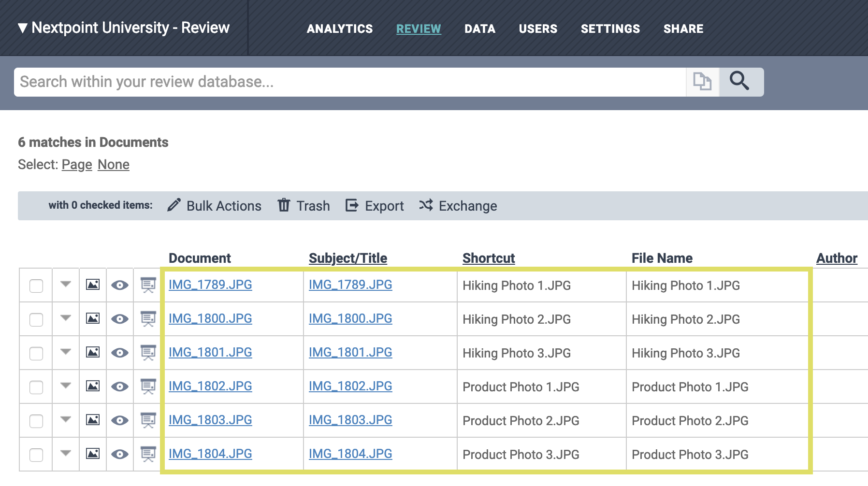The height and width of the screenshot is (486, 868).
Task: Open the Nextpoint University - Review dropdown
Action: 124,28
